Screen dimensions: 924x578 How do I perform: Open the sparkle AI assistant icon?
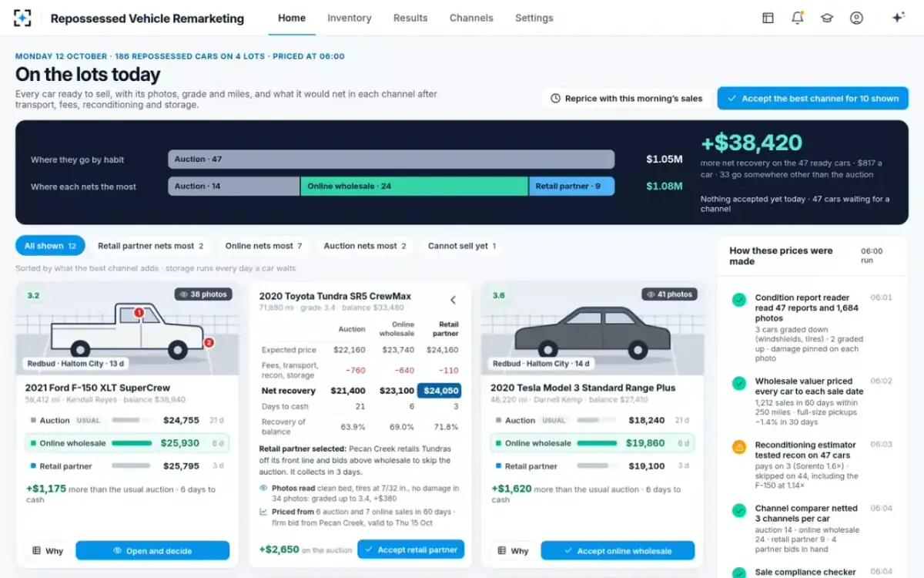coord(898,18)
